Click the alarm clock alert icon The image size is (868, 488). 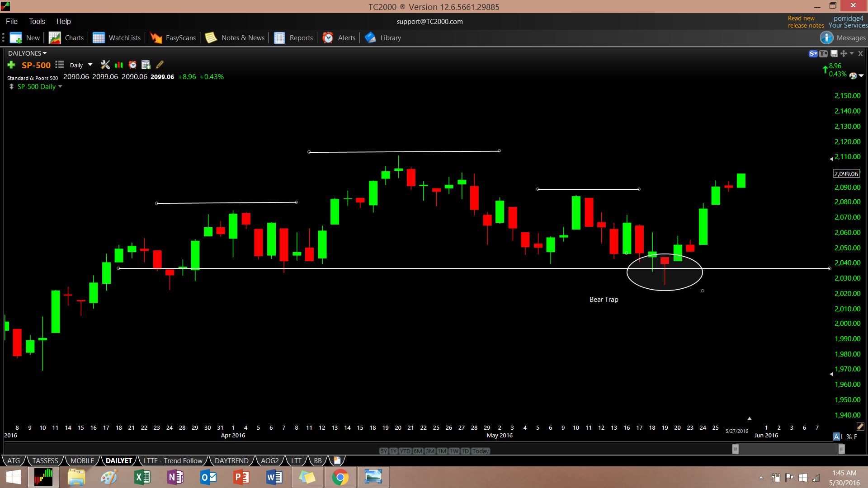tap(132, 65)
